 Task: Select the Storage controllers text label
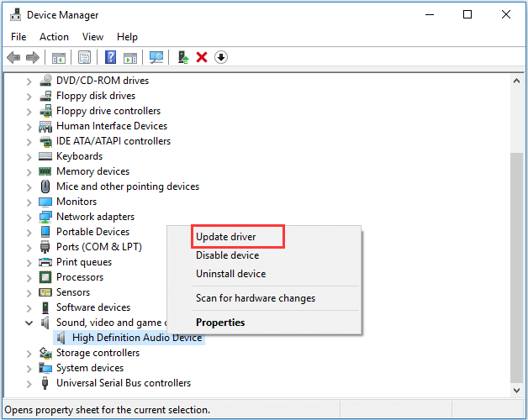98,353
